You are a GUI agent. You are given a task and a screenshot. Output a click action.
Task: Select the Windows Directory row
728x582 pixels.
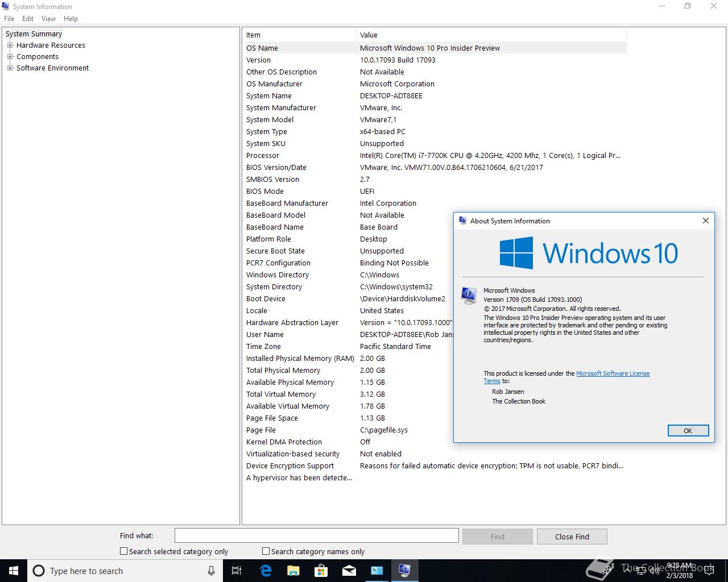(x=349, y=275)
